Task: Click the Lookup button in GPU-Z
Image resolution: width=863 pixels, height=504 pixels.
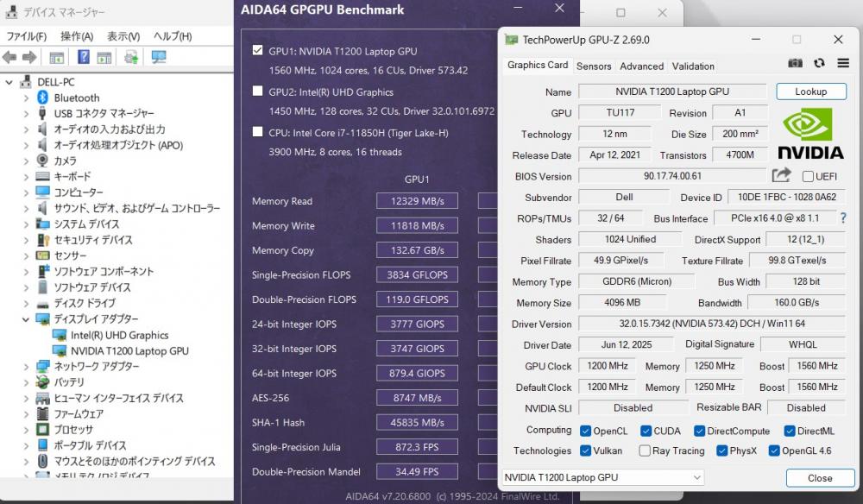Action: 810,91
